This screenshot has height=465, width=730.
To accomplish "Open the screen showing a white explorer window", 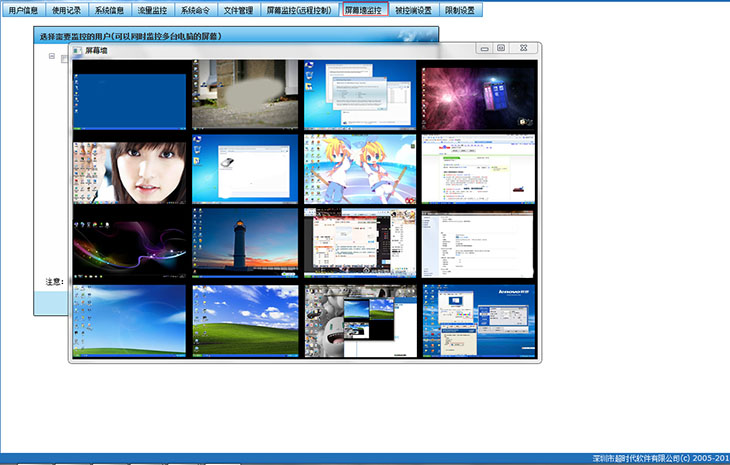I will click(x=245, y=169).
